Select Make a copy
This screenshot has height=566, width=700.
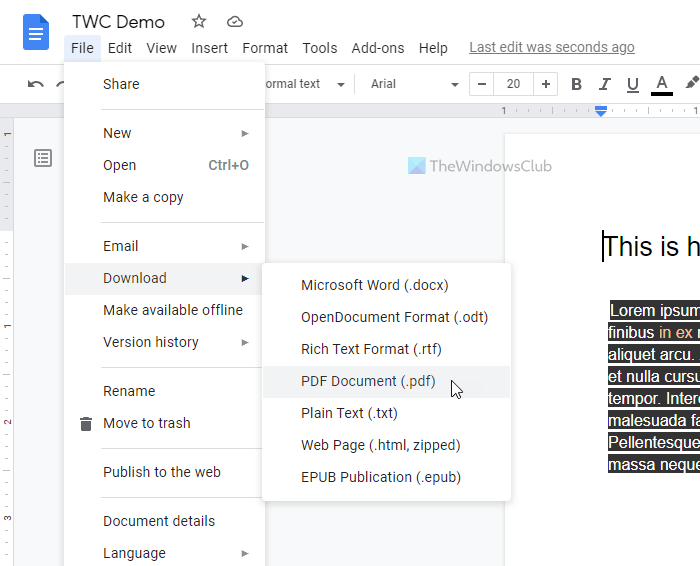(x=165, y=197)
